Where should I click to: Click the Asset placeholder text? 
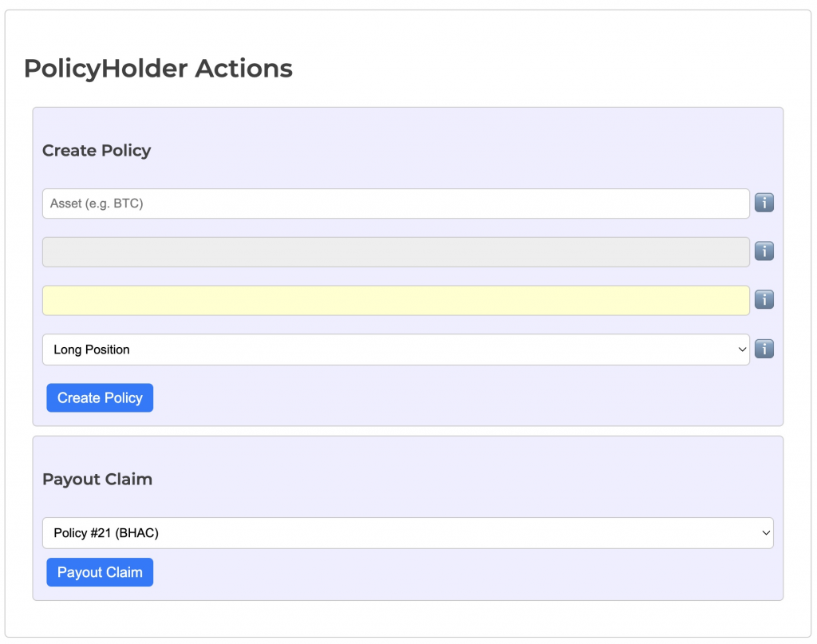[97, 203]
